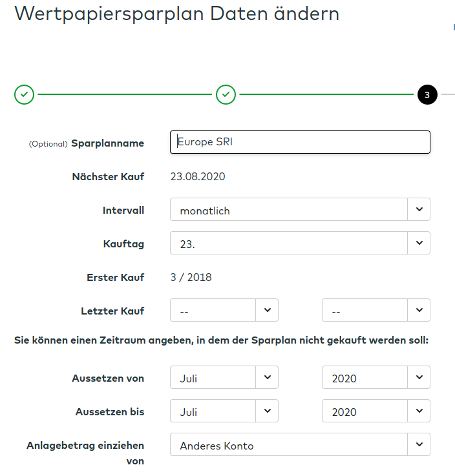455x476 pixels.
Task: Click the Intervall dropdown chevron arrow
Action: tap(419, 210)
